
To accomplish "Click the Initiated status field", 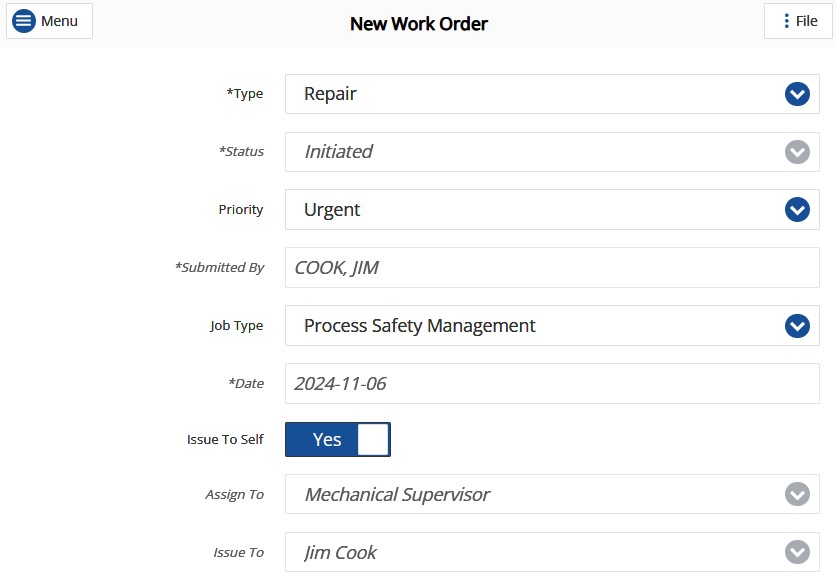I will click(x=552, y=152).
